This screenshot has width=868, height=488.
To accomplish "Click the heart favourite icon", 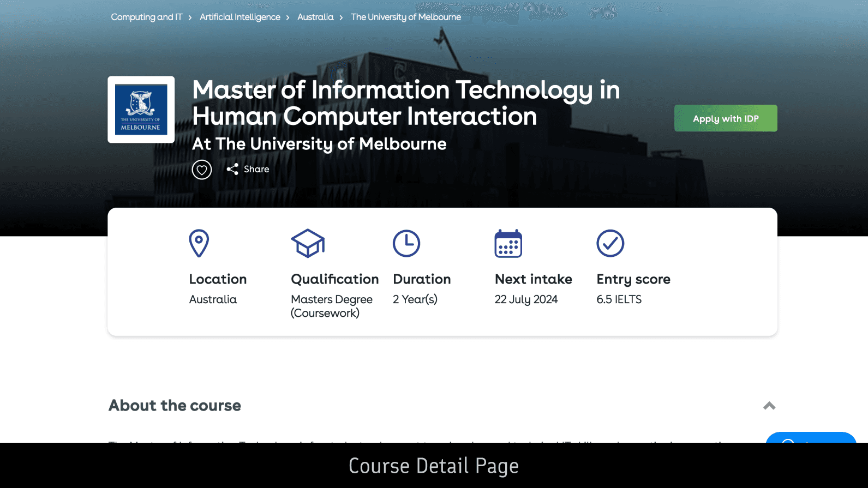I will pyautogui.click(x=202, y=170).
